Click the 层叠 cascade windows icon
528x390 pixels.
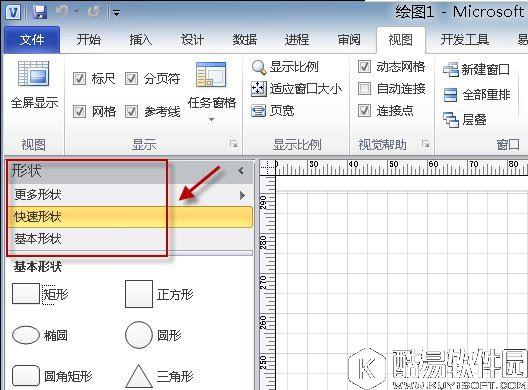(x=451, y=120)
